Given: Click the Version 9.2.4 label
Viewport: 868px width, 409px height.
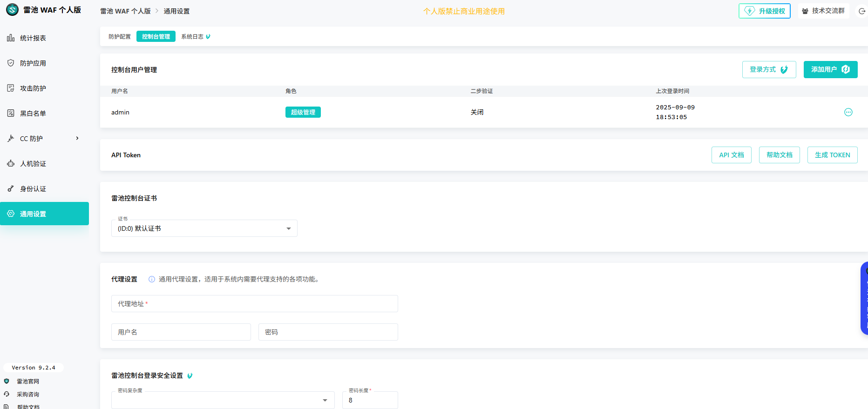Looking at the screenshot, I should [x=34, y=368].
